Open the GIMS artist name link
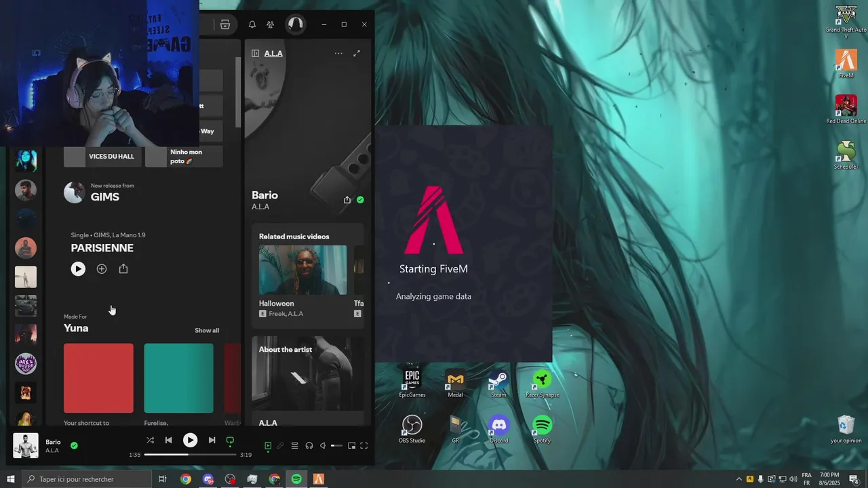868x488 pixels. point(105,197)
